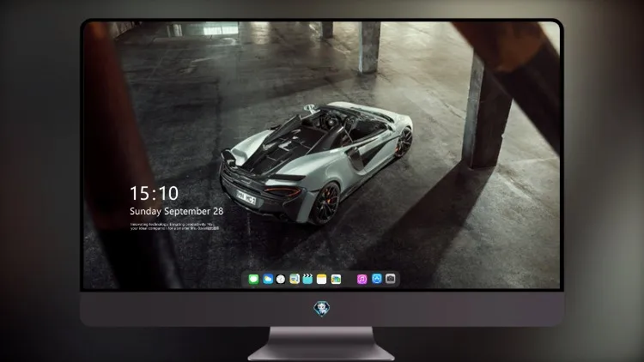Open the blue App Store icon
This screenshot has width=644, height=362.
pyautogui.click(x=377, y=279)
